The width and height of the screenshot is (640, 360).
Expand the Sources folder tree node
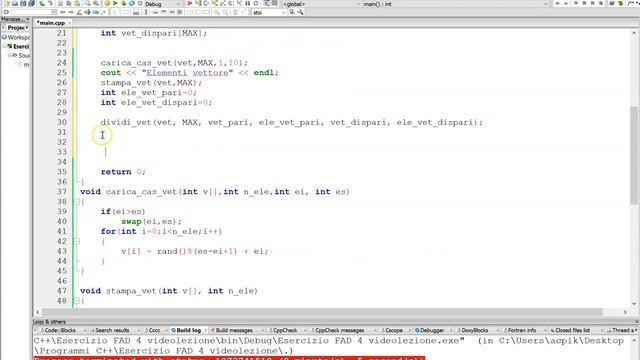[x=10, y=55]
